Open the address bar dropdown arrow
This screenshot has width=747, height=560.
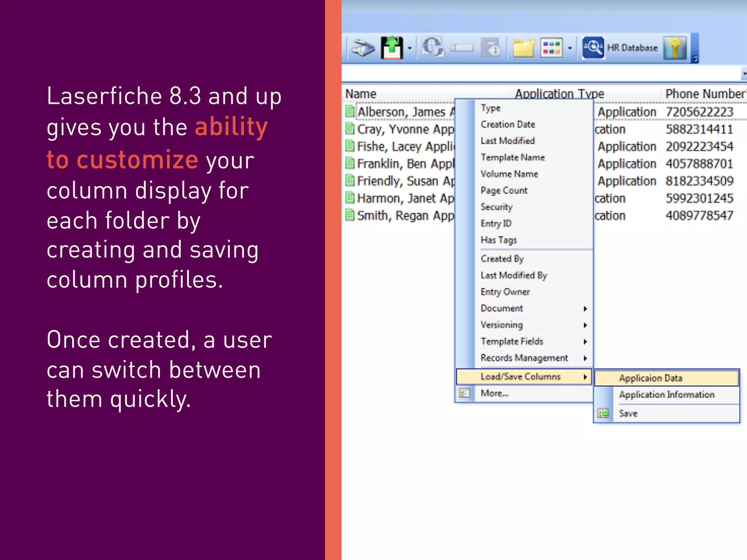(744, 74)
